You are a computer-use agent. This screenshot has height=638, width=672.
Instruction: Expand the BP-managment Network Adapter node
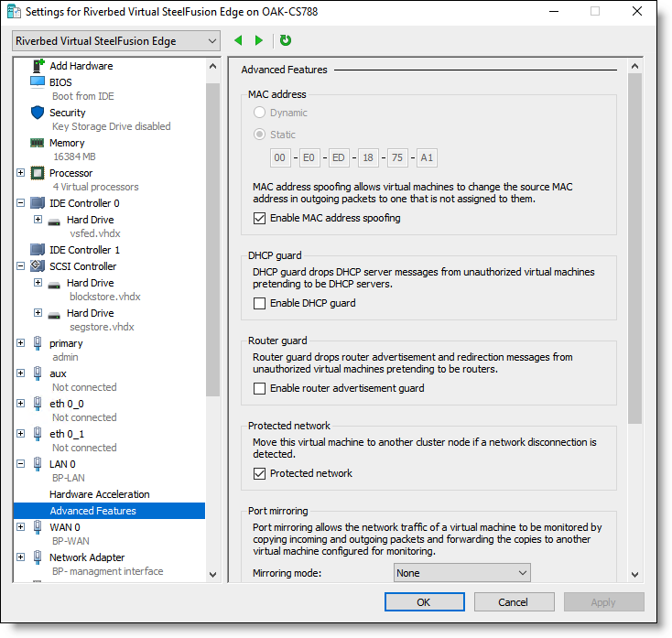[20, 557]
